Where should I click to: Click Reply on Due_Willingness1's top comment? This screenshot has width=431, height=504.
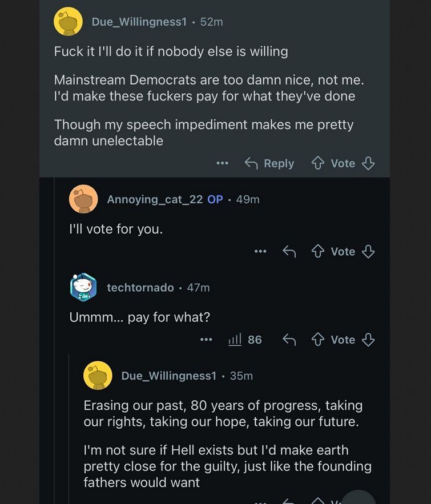[x=269, y=163]
